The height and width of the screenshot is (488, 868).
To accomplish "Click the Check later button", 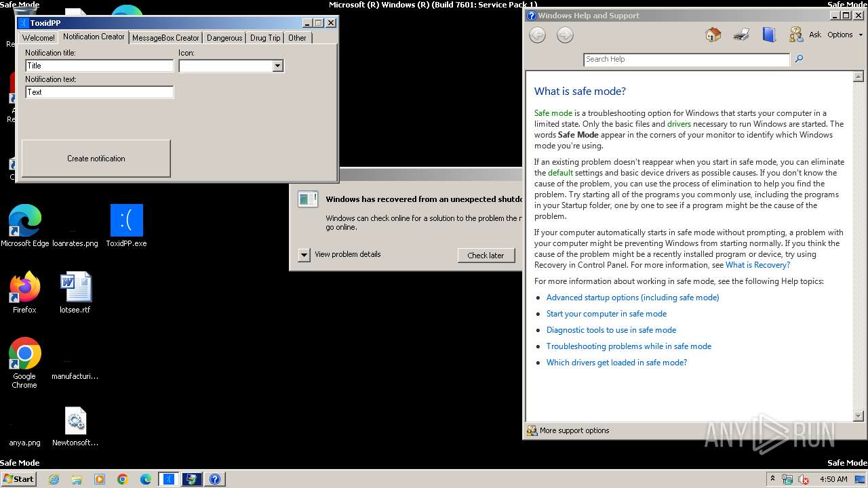I will pos(486,256).
